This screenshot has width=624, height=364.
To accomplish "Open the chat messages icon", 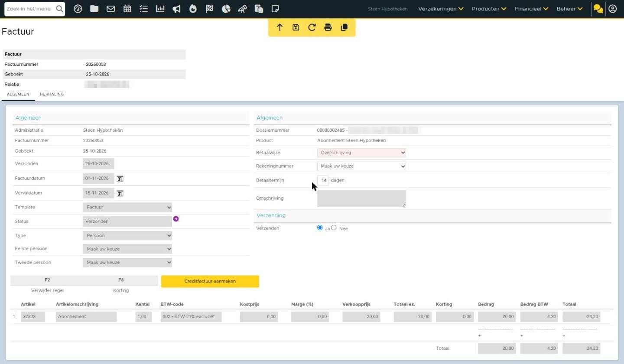I will click(x=598, y=9).
